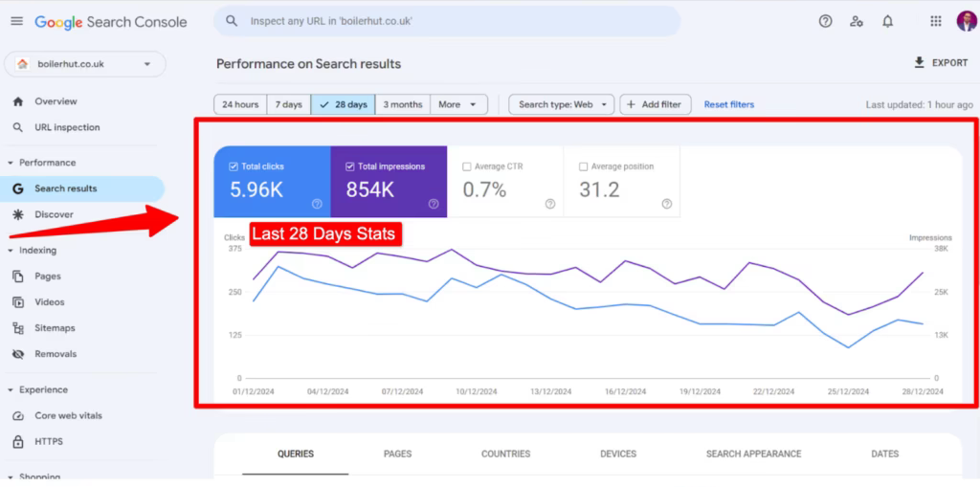Click the URL inspection magnifier icon

(x=18, y=127)
